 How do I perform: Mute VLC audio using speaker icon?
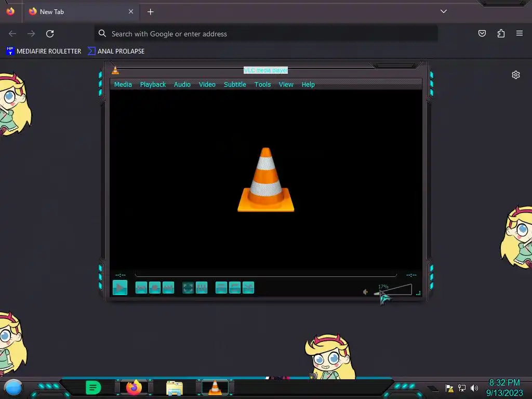[365, 292]
